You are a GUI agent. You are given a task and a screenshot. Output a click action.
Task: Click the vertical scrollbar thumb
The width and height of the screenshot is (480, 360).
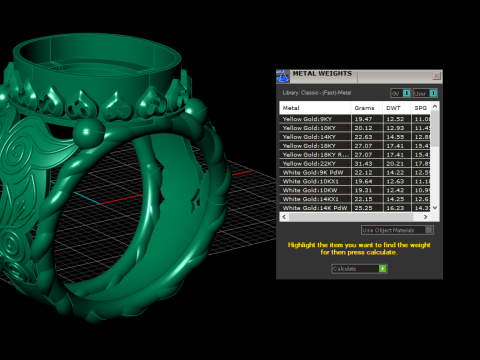tap(435, 128)
